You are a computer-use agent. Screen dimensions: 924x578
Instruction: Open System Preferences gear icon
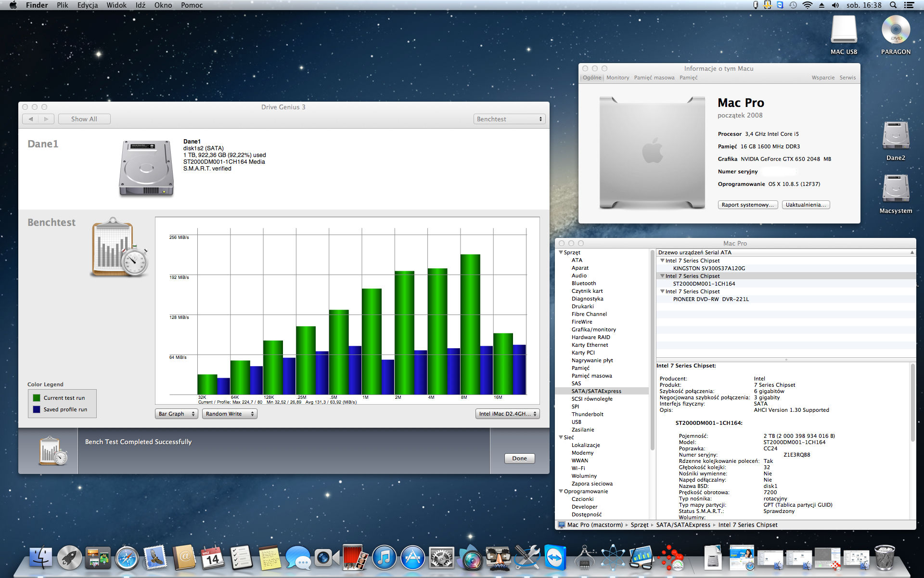click(441, 558)
